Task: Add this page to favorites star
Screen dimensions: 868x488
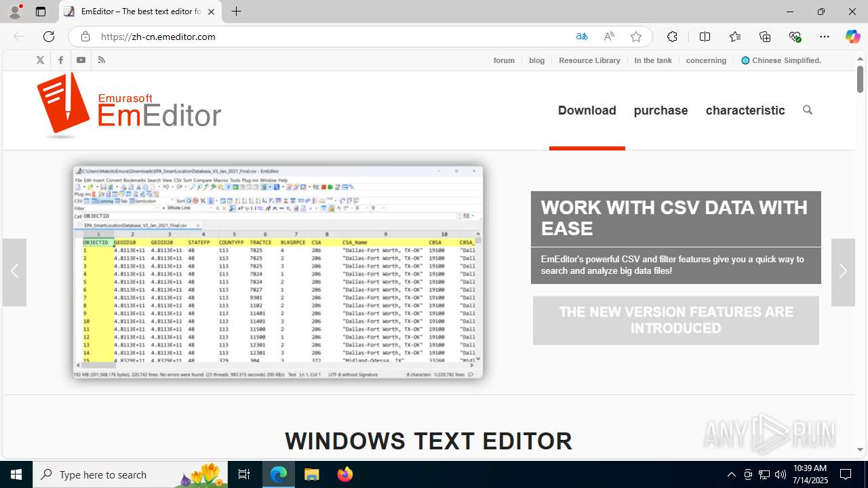Action: coord(636,37)
